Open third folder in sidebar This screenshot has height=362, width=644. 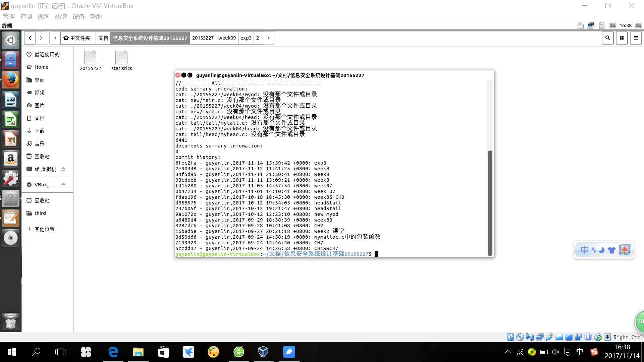coord(47,213)
